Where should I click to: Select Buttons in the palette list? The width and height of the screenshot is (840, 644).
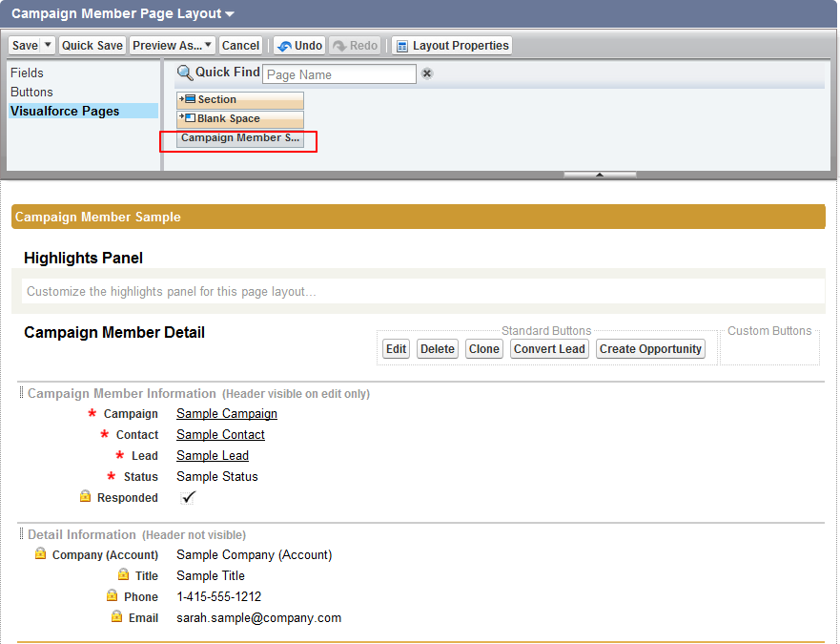pos(31,93)
